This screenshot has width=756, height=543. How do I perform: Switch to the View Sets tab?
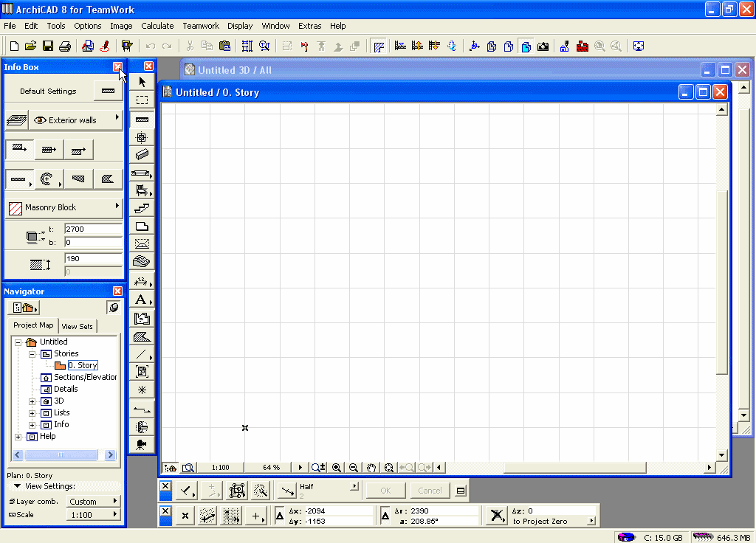[77, 326]
